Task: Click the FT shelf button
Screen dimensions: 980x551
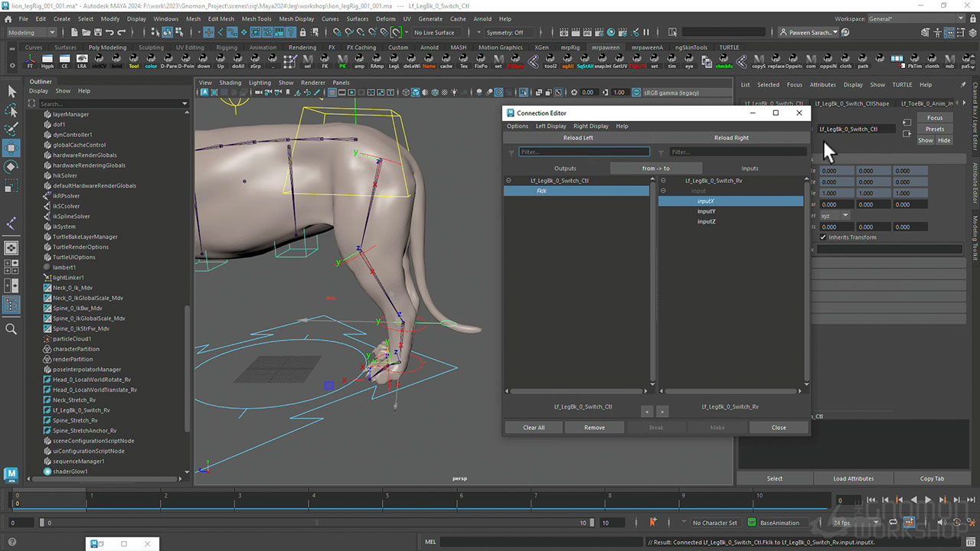Action: tap(31, 61)
